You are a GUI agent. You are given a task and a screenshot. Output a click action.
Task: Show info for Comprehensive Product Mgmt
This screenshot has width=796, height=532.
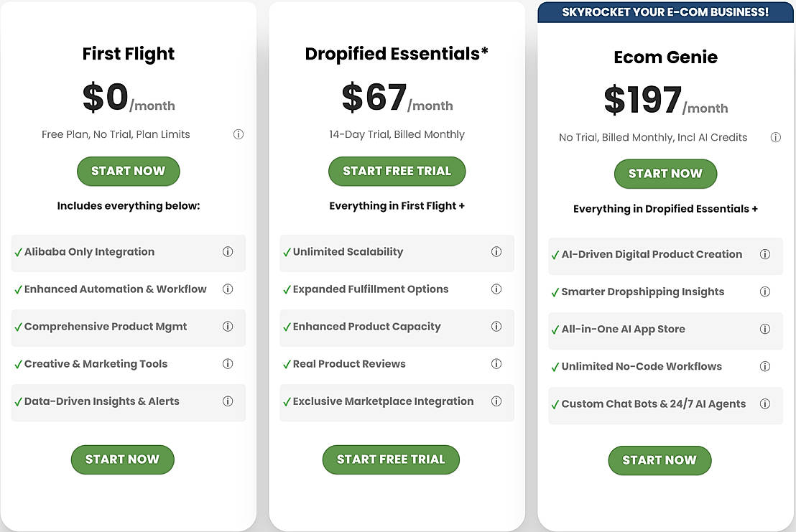[228, 327]
